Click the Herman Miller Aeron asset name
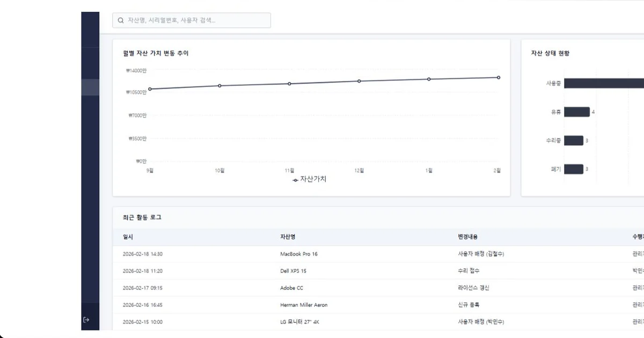 (x=304, y=305)
